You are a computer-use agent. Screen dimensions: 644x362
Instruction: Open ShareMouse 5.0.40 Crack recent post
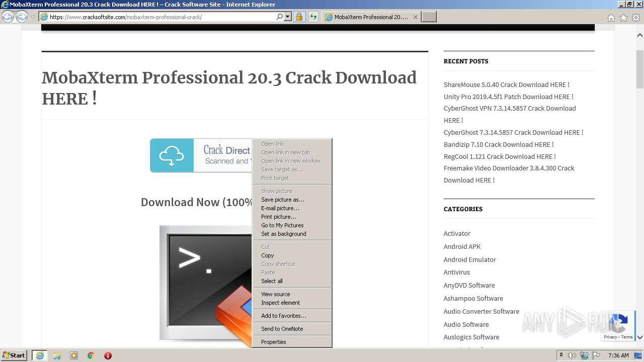(507, 84)
